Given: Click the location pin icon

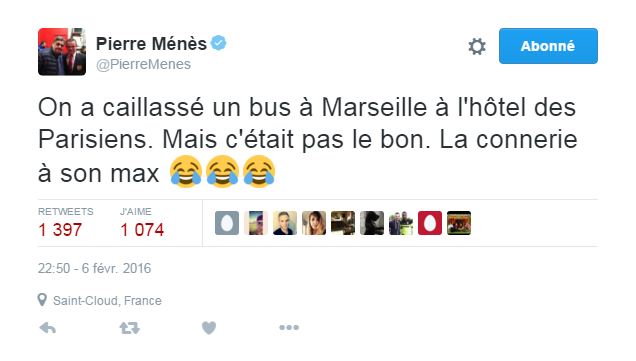Looking at the screenshot, I should (42, 300).
